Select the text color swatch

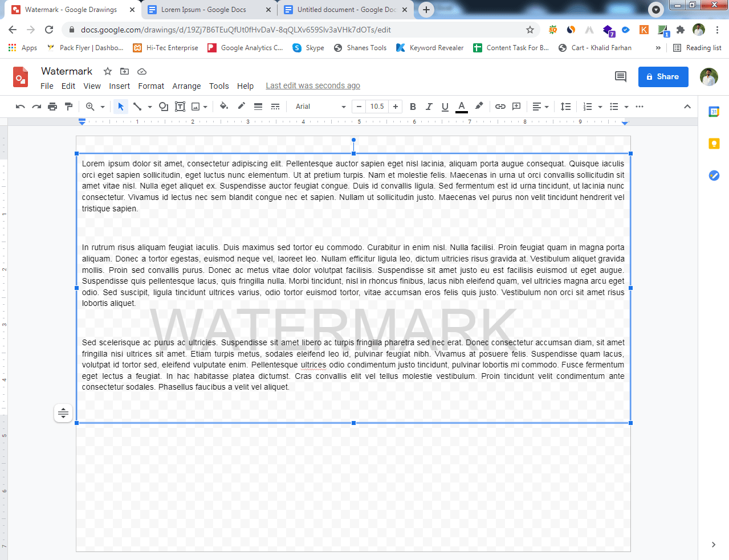click(x=461, y=107)
